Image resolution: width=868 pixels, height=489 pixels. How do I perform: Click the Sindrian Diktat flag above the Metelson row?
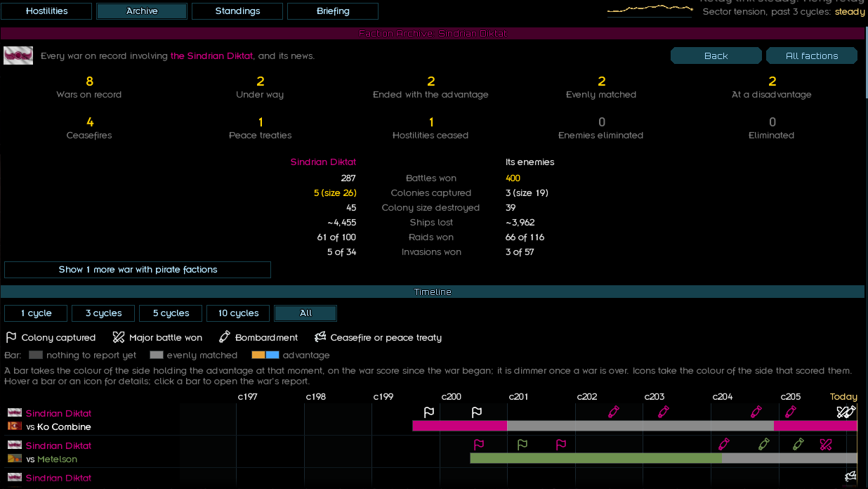pyautogui.click(x=15, y=445)
